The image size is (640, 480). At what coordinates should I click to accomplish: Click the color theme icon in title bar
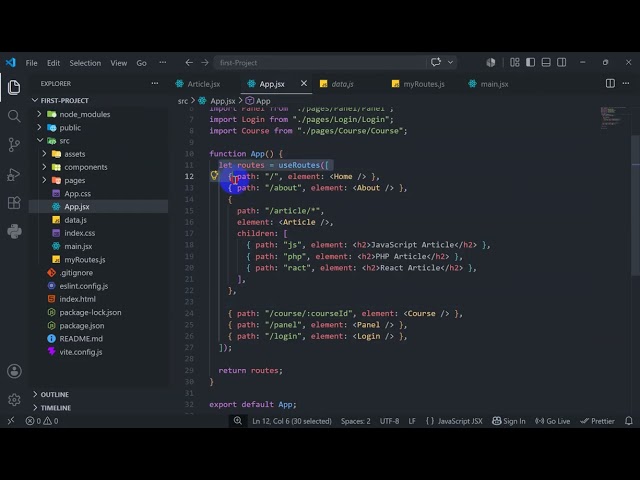[491, 62]
